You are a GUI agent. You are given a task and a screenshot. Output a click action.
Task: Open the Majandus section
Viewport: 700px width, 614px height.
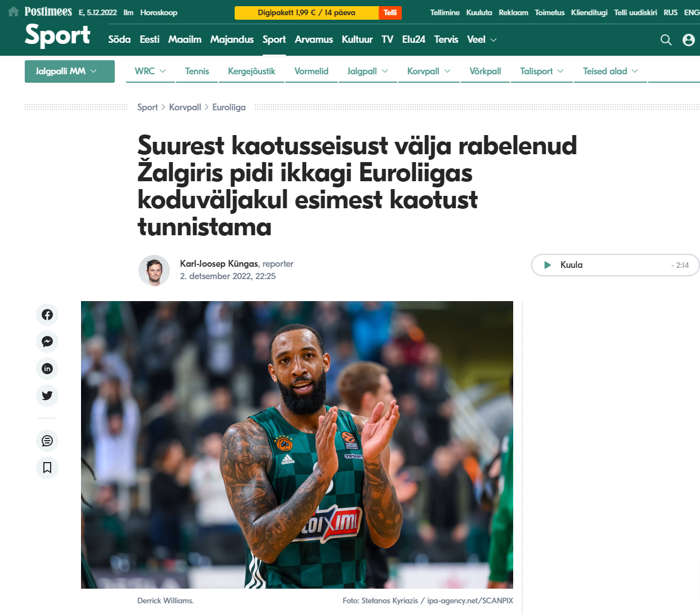[x=232, y=39]
